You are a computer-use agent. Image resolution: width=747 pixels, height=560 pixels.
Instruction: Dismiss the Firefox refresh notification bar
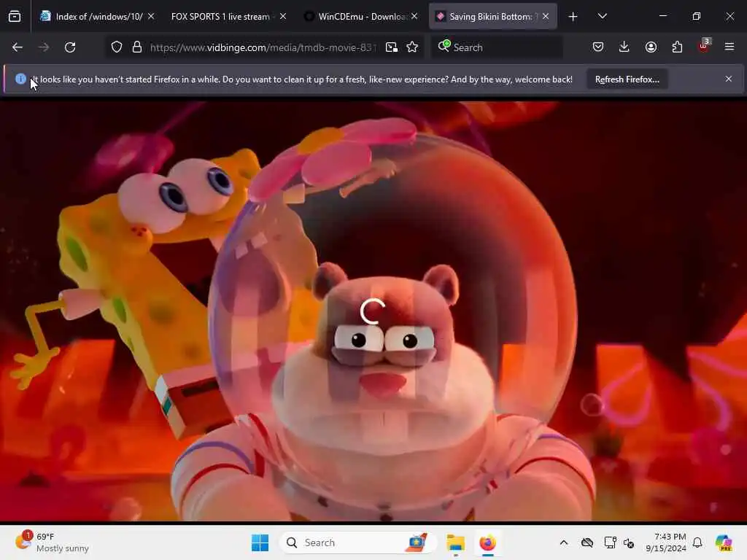(x=729, y=79)
